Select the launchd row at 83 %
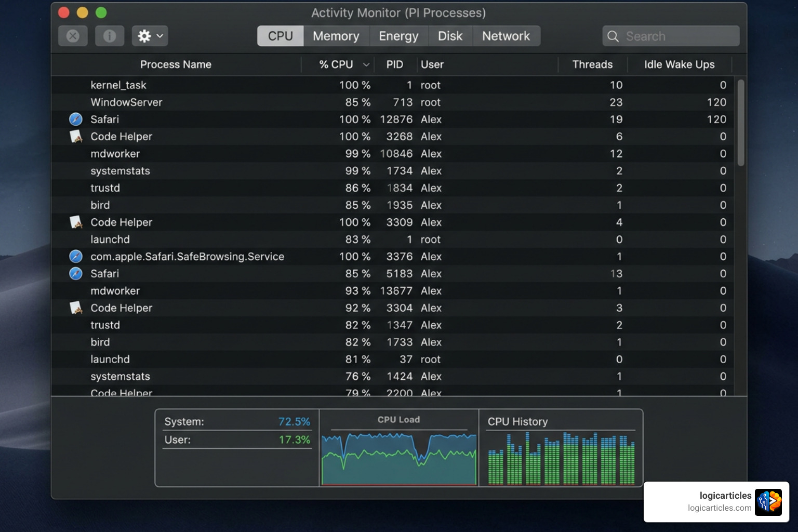The height and width of the screenshot is (532, 798). click(x=393, y=240)
